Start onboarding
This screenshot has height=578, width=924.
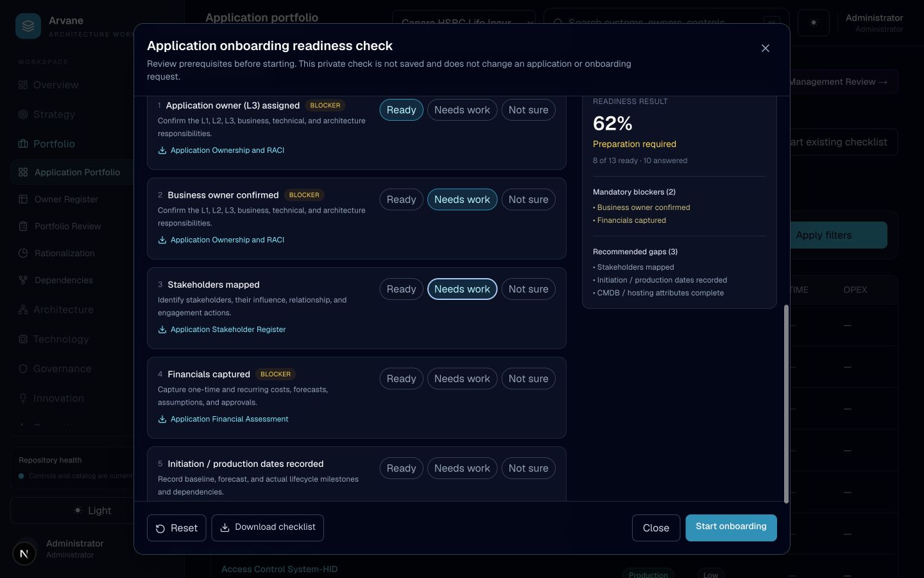731,528
